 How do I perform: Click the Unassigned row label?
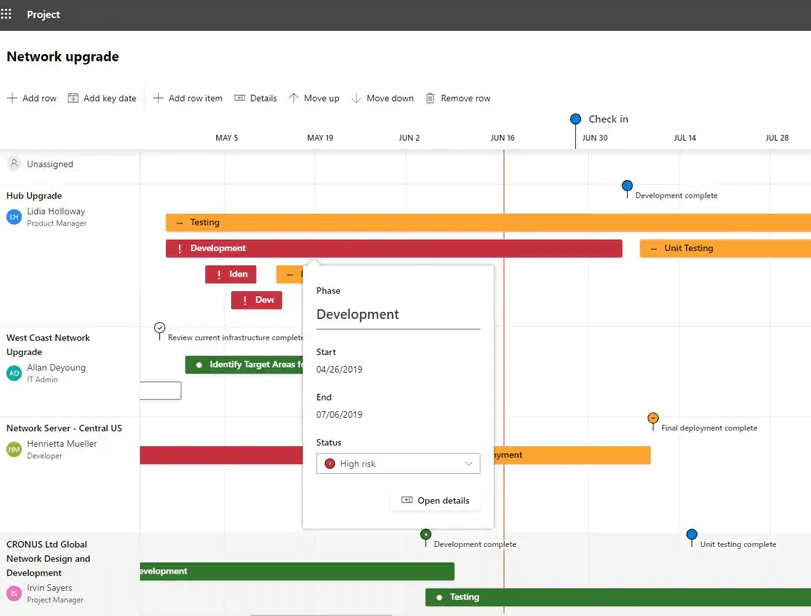[50, 164]
